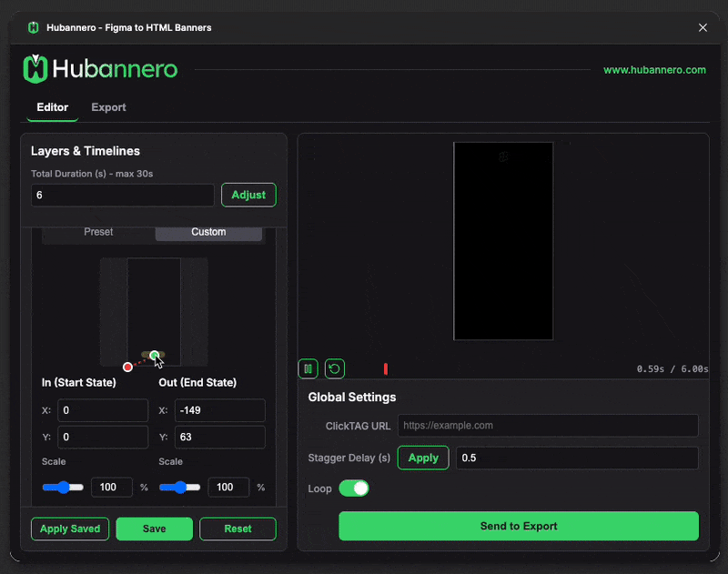
Task: Click the In Start State Y field
Action: [103, 438]
